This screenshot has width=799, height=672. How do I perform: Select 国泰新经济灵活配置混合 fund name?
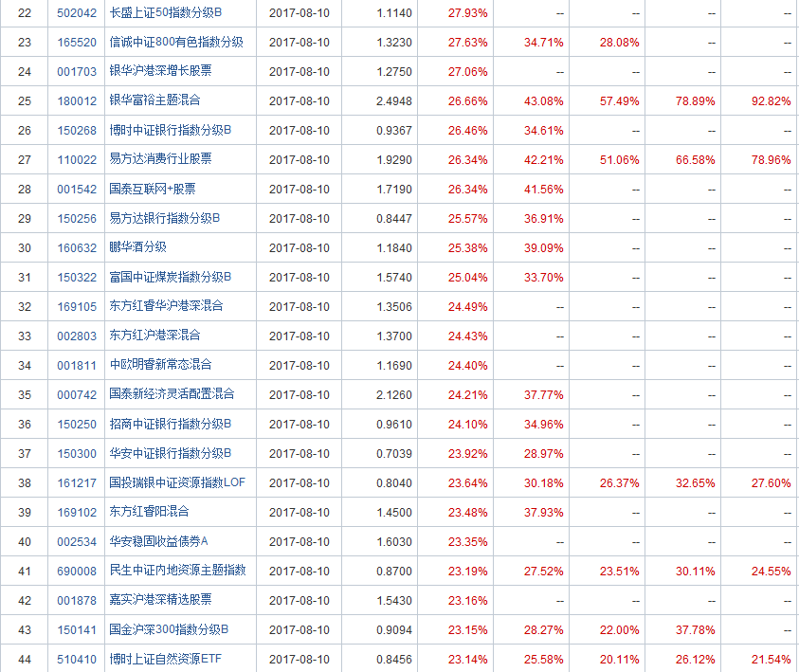tap(172, 394)
